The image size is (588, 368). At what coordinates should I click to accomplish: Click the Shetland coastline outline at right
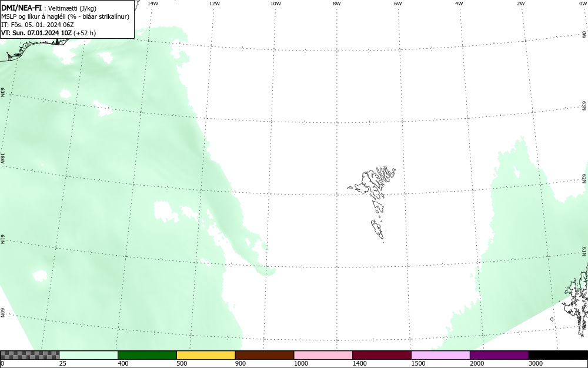(576, 300)
